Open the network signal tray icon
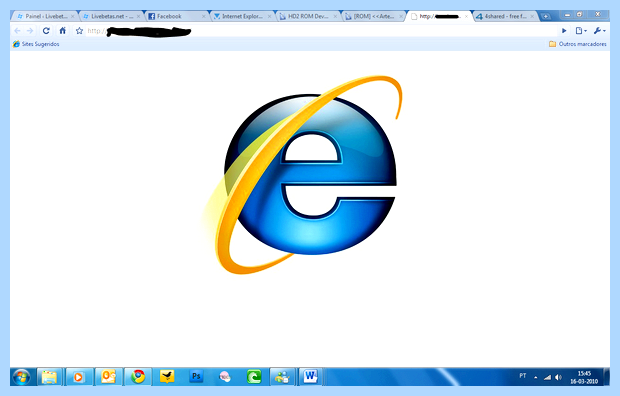 pos(547,377)
